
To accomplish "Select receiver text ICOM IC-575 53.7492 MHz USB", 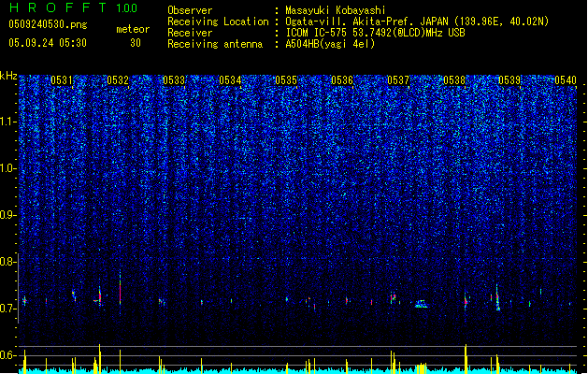I will [375, 33].
